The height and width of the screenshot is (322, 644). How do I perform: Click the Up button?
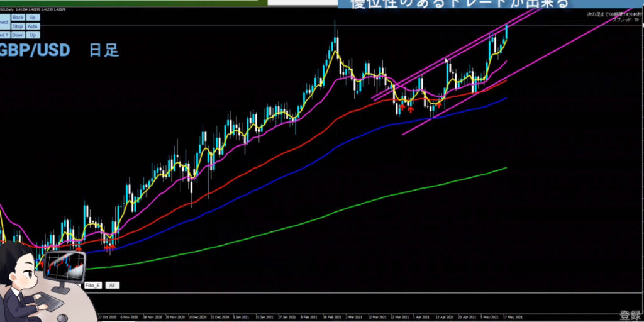point(33,35)
